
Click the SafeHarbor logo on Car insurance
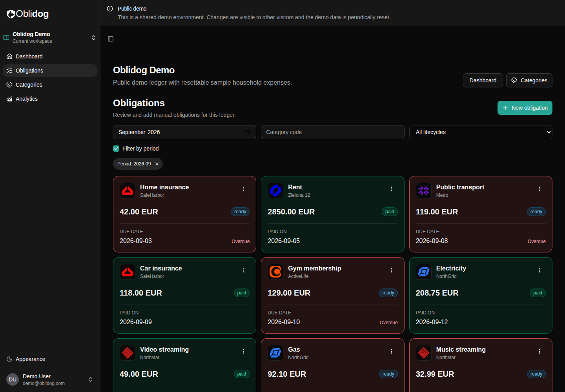tap(128, 272)
